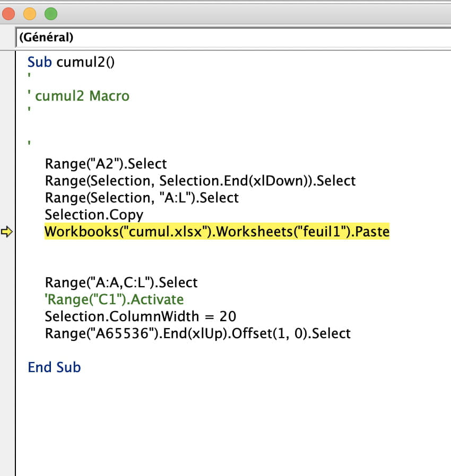This screenshot has height=476, width=451.
Task: Click the Range("A2").Select line
Action: point(106,164)
